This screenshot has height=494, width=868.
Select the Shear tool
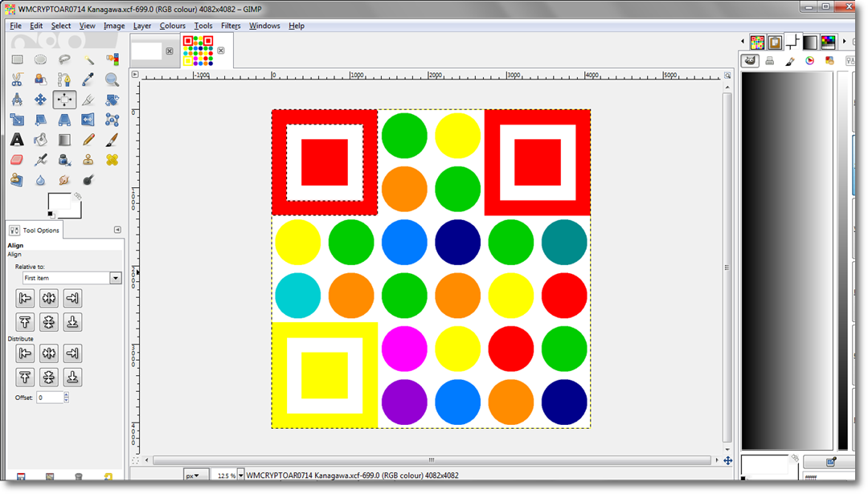(x=40, y=120)
